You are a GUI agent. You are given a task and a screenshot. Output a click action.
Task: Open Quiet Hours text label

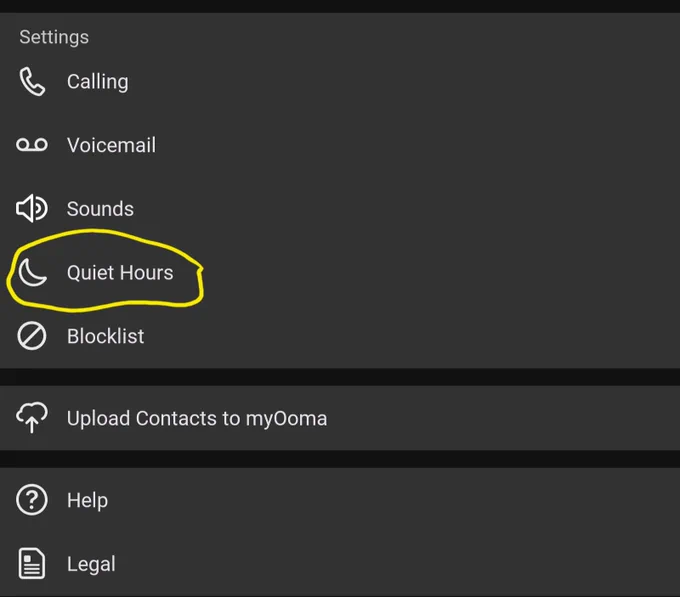pyautogui.click(x=120, y=273)
